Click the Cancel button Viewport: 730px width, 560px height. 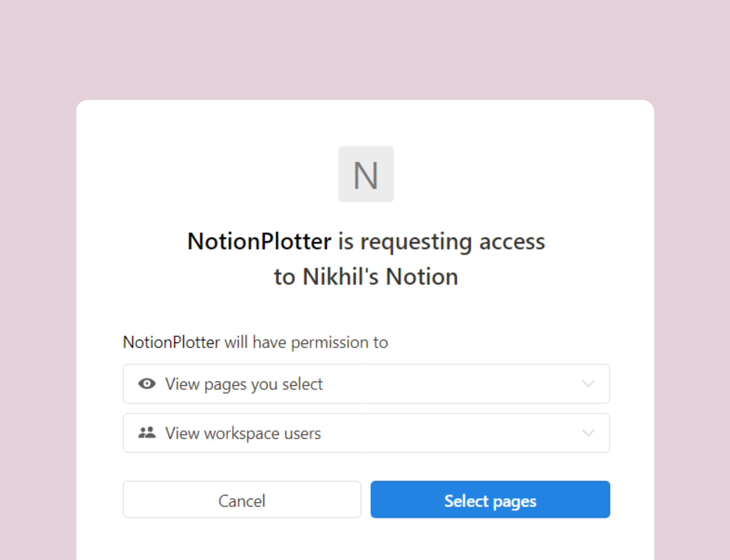pos(242,500)
